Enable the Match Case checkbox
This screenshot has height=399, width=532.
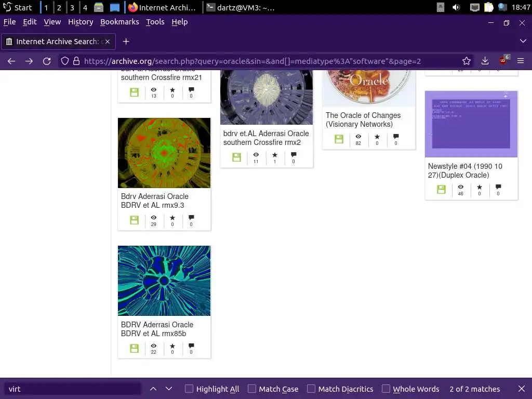click(x=252, y=389)
